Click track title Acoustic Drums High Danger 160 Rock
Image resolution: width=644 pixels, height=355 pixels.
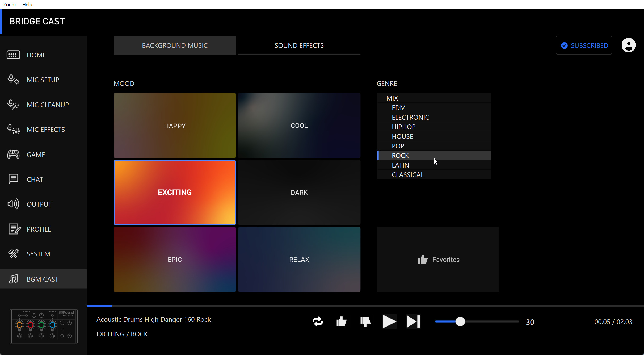click(154, 319)
